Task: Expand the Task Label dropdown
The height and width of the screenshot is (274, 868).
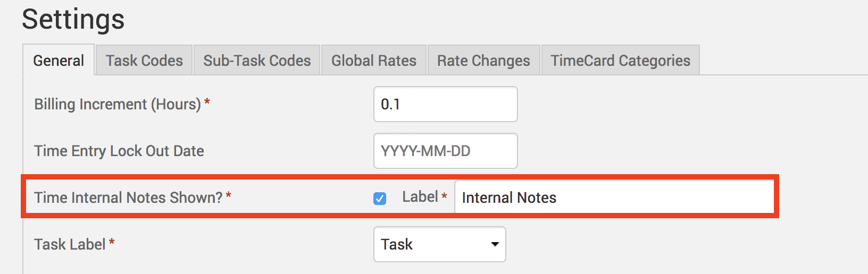Action: pyautogui.click(x=439, y=244)
